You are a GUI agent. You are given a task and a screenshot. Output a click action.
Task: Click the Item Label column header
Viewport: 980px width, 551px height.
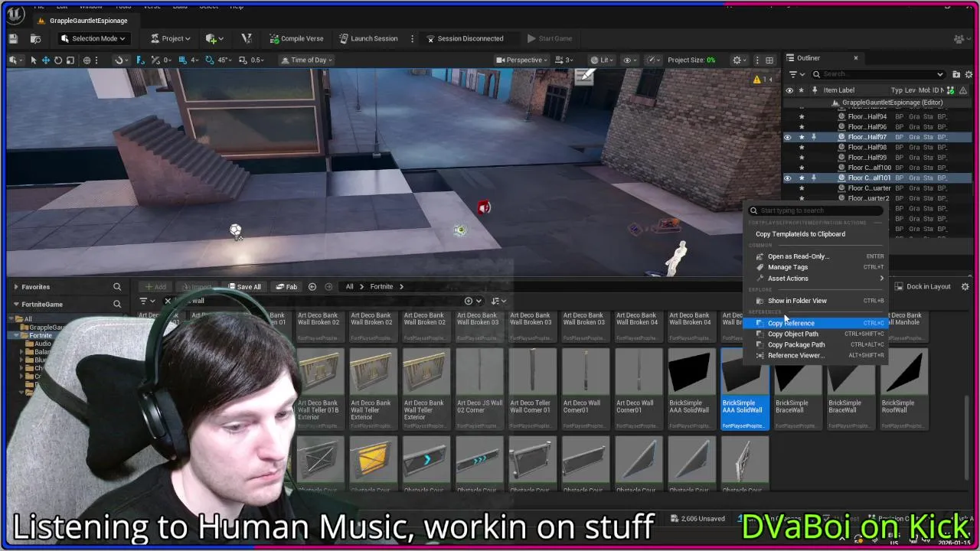coord(838,90)
